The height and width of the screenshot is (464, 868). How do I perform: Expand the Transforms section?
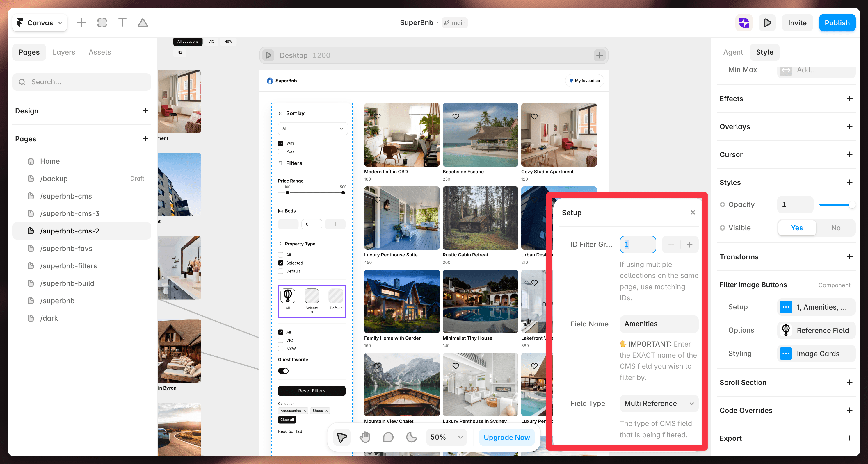click(x=850, y=257)
